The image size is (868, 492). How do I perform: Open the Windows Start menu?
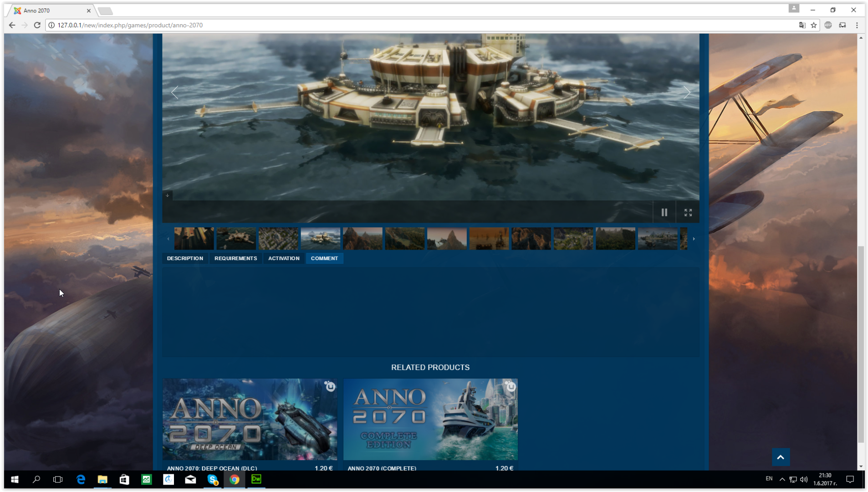(x=15, y=479)
